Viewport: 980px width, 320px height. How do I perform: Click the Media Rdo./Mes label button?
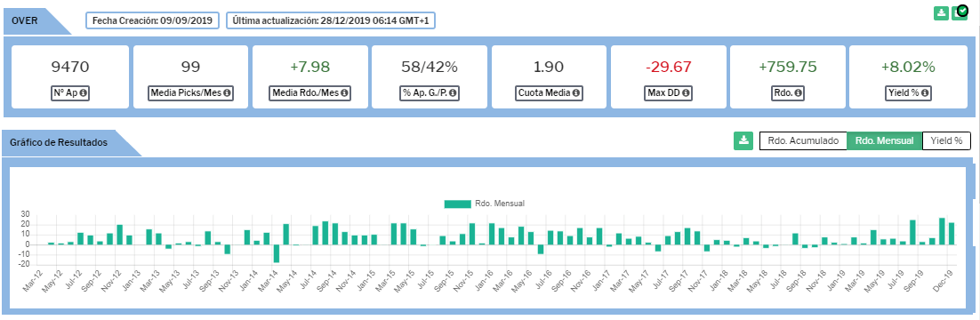pos(310,93)
